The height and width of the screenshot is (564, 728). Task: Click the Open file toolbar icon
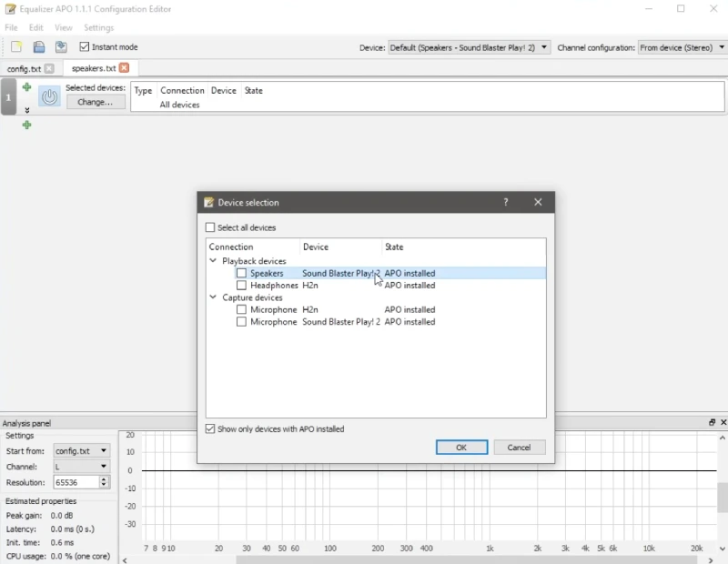point(39,47)
